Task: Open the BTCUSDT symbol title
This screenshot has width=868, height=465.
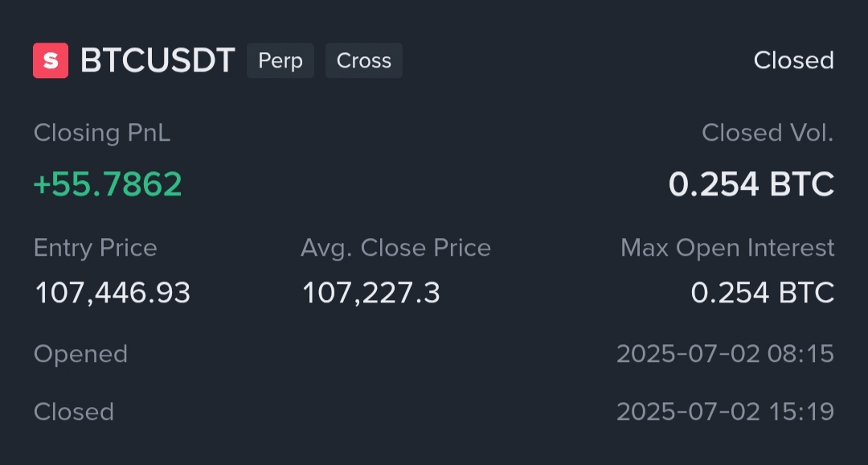Action: pos(158,61)
